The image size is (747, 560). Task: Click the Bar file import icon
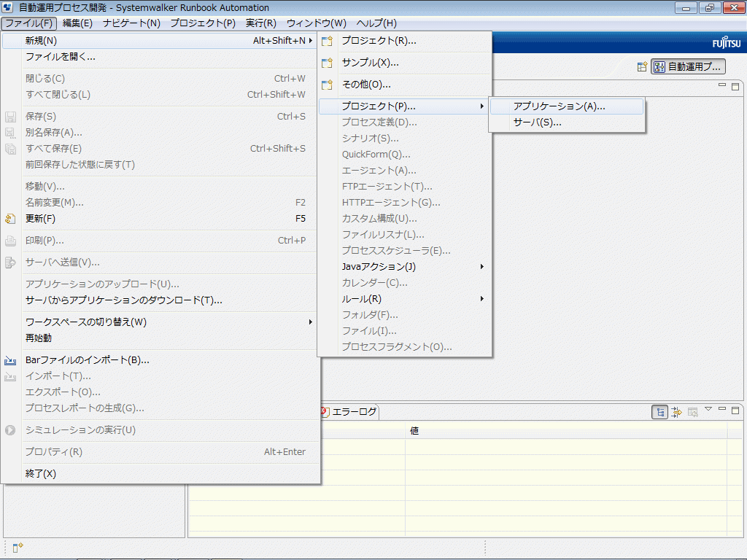pyautogui.click(x=10, y=360)
